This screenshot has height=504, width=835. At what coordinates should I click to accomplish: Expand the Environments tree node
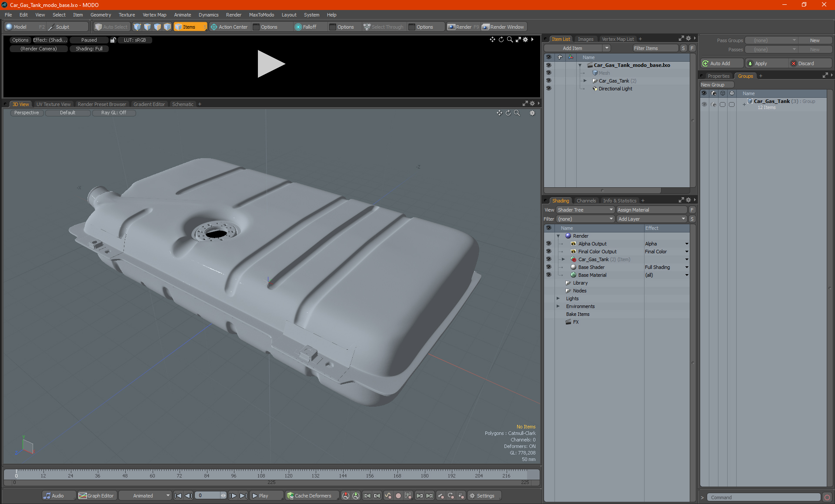coord(558,306)
